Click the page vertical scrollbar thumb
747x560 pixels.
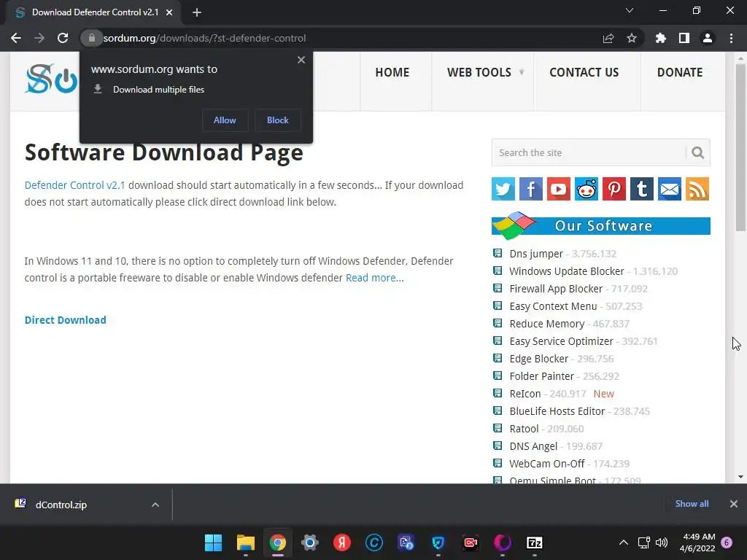pyautogui.click(x=740, y=147)
